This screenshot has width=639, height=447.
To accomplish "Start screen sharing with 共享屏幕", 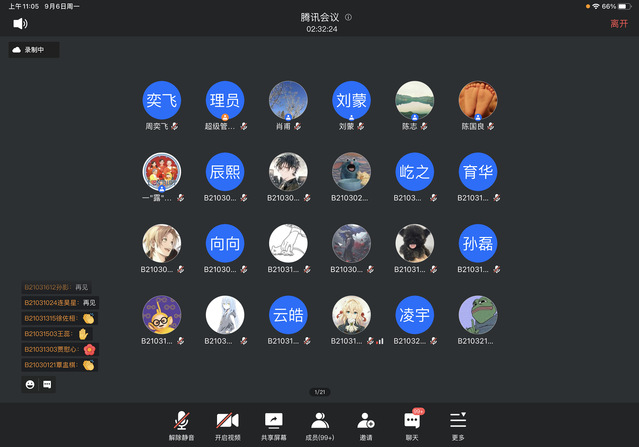I will (273, 424).
